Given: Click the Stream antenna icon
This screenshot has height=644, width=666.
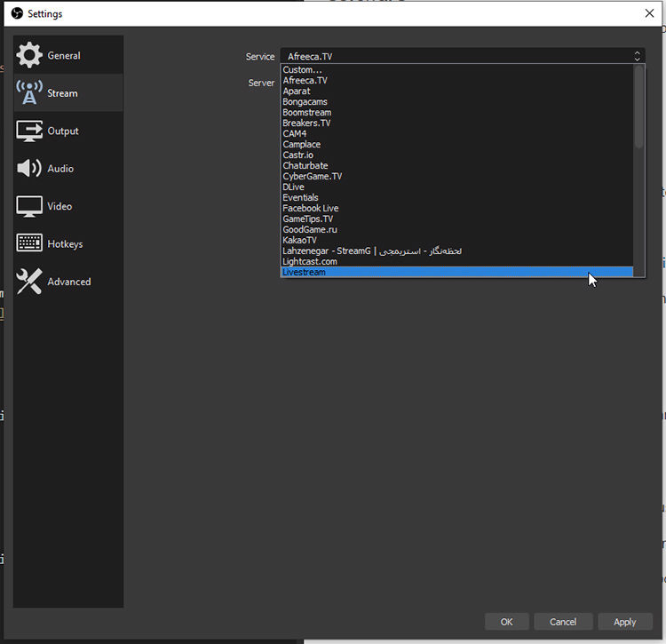Looking at the screenshot, I should point(29,92).
